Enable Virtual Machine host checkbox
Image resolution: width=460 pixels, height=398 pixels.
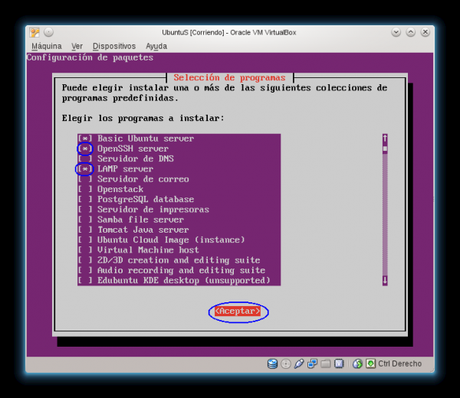pos(85,250)
